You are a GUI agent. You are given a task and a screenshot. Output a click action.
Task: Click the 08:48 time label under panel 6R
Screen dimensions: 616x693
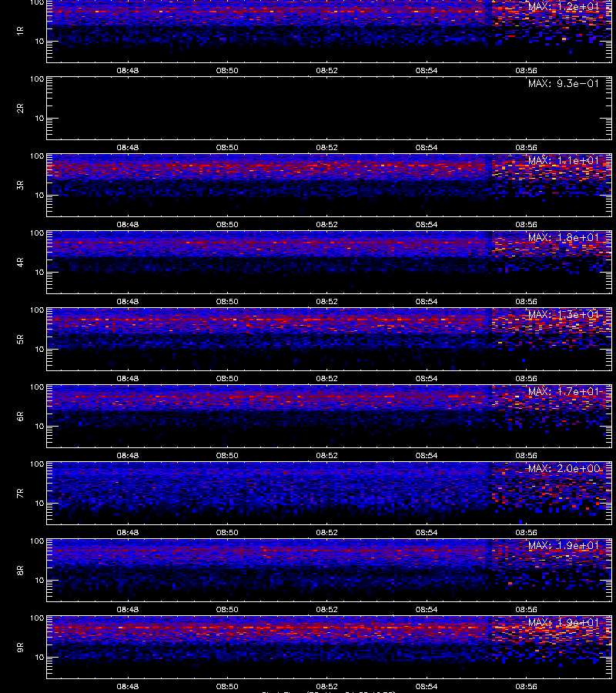tap(128, 455)
